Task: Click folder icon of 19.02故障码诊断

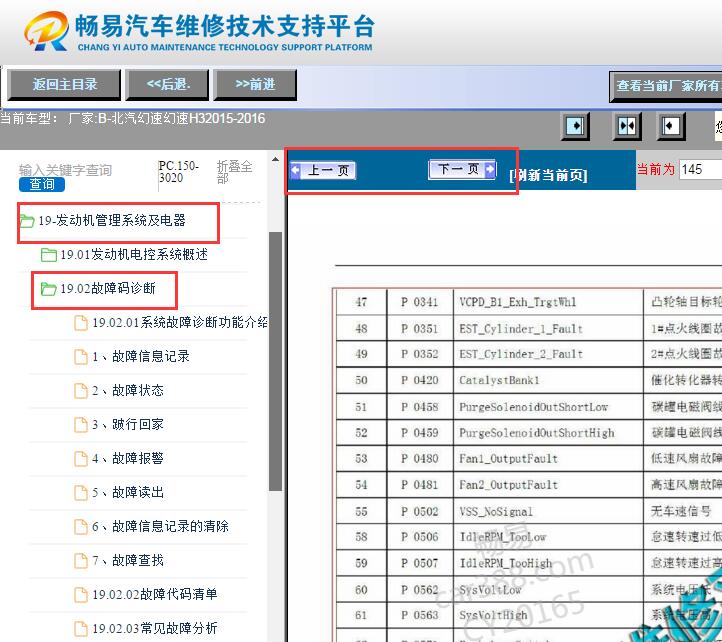Action: coord(49,289)
